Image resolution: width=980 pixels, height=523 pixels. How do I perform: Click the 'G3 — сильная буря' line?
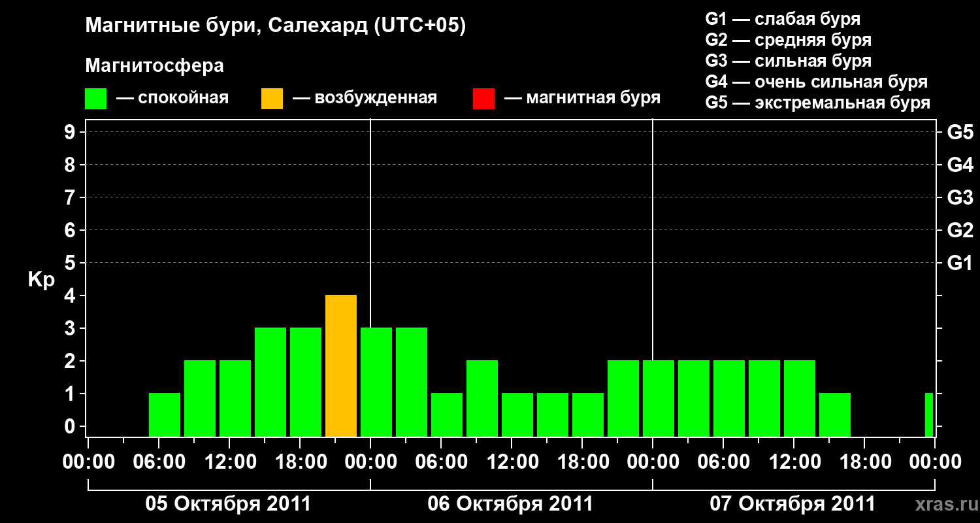click(788, 61)
